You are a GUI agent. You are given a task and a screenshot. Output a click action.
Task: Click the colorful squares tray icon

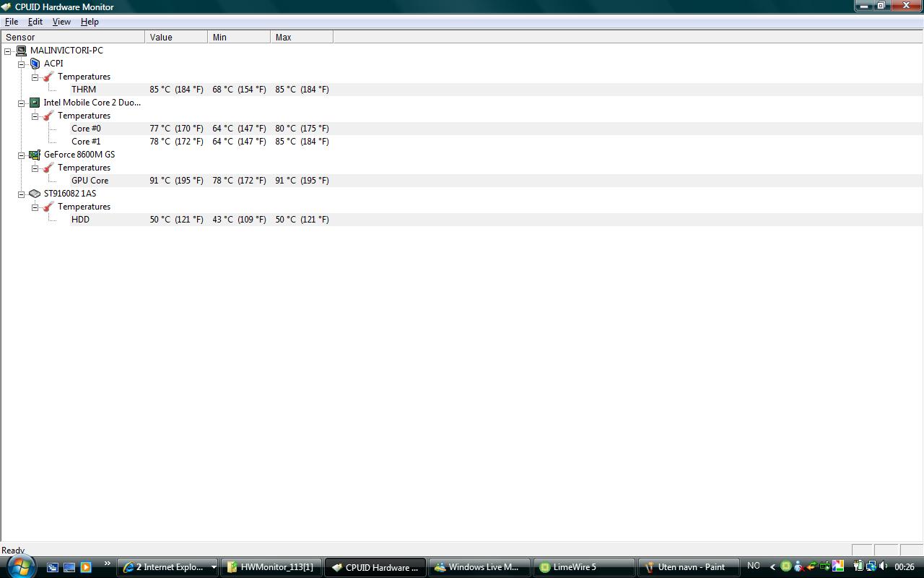[x=838, y=566]
